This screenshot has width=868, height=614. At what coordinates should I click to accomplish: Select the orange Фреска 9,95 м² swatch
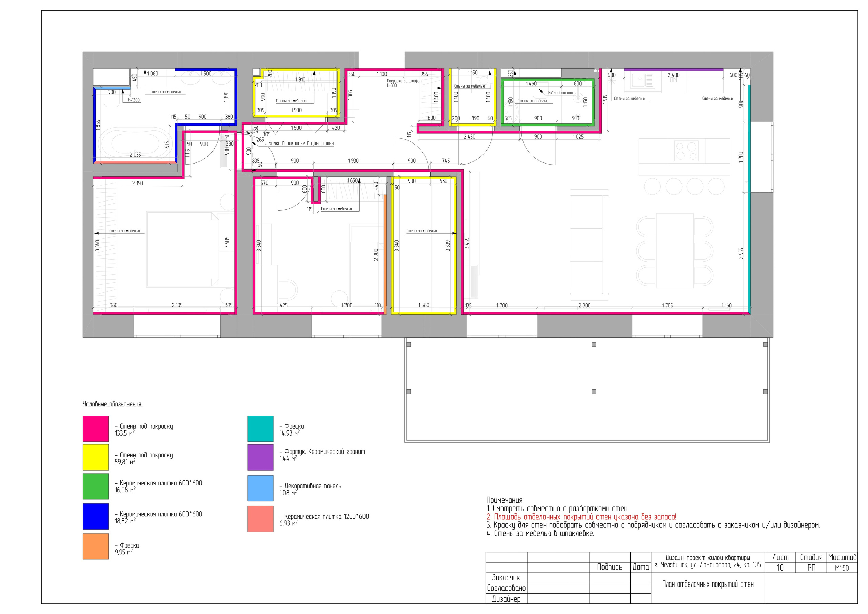(96, 546)
